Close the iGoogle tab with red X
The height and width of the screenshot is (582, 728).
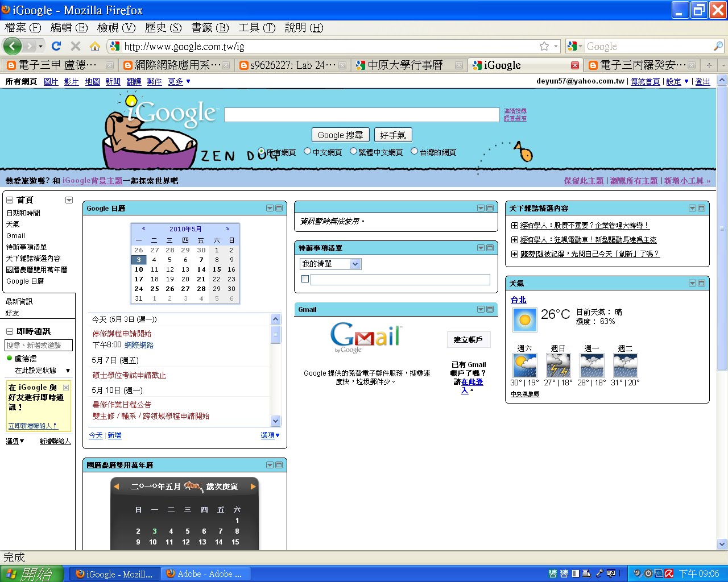coord(575,65)
